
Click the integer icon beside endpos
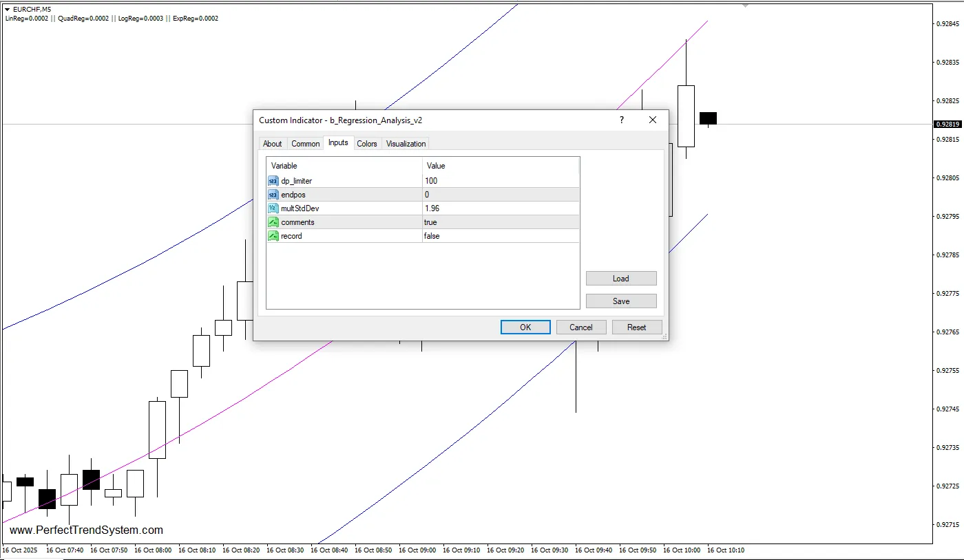(273, 195)
